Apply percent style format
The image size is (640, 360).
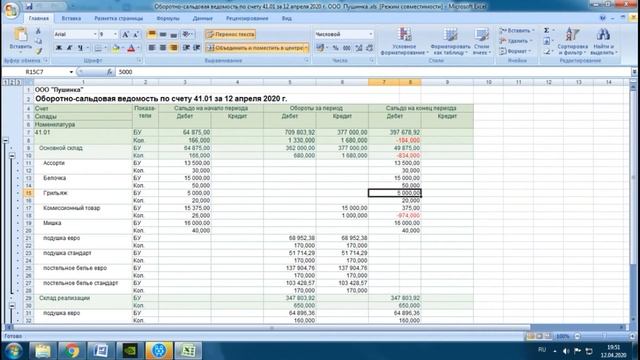(x=336, y=48)
